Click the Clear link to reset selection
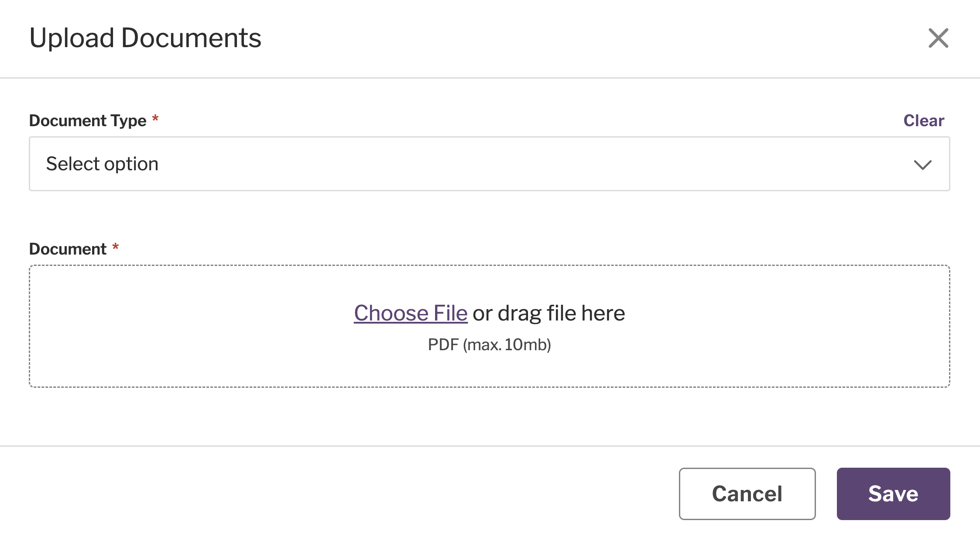Image resolution: width=980 pixels, height=538 pixels. point(923,121)
